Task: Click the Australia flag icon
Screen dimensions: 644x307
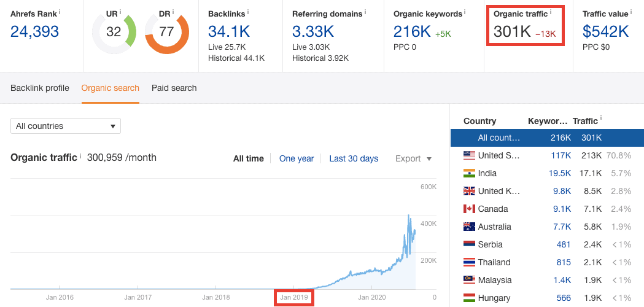Action: coord(470,227)
